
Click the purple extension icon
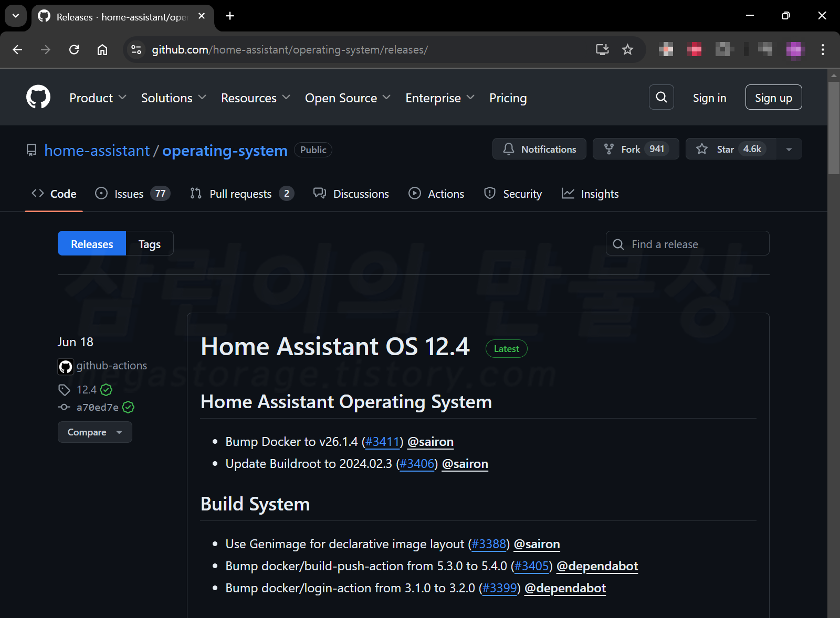795,50
